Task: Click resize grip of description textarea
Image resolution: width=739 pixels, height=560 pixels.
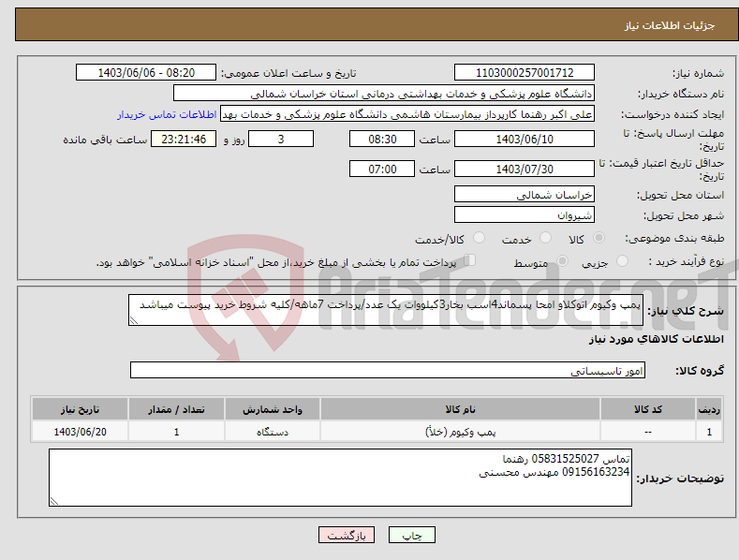Action: (134, 320)
